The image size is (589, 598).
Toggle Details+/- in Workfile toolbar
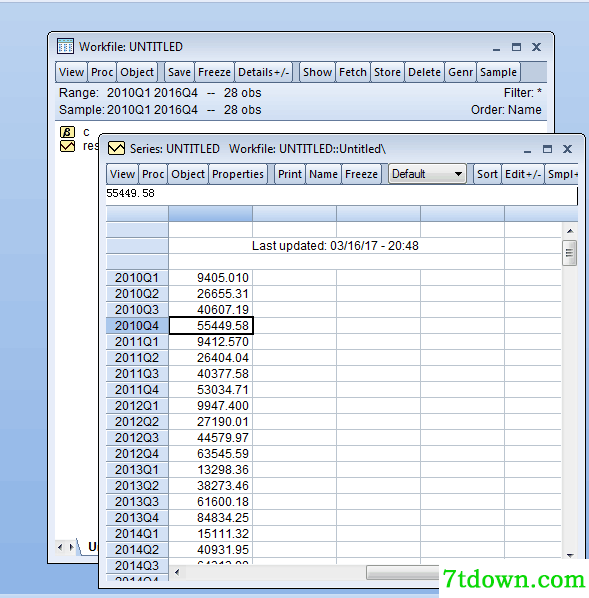pos(264,72)
